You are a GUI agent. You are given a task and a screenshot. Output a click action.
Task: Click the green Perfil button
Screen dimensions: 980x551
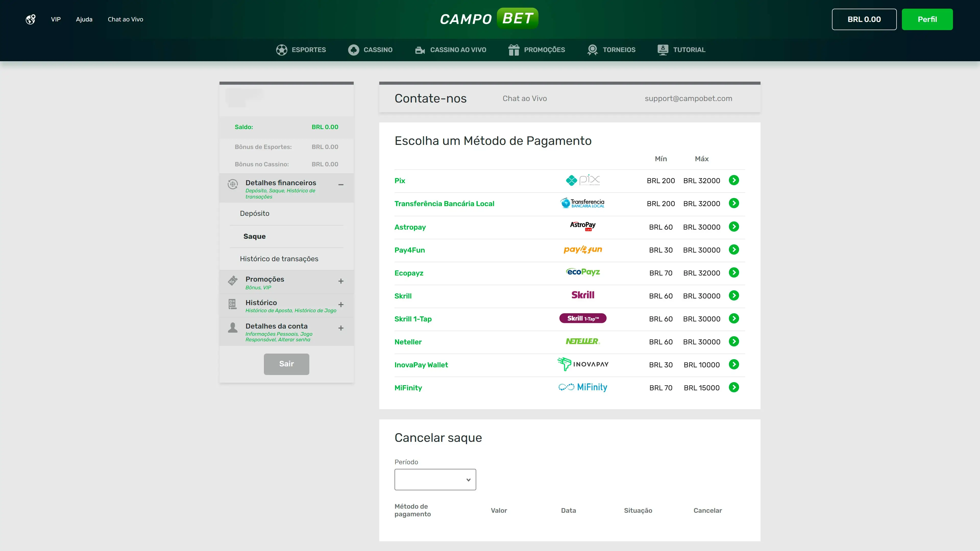pyautogui.click(x=927, y=19)
